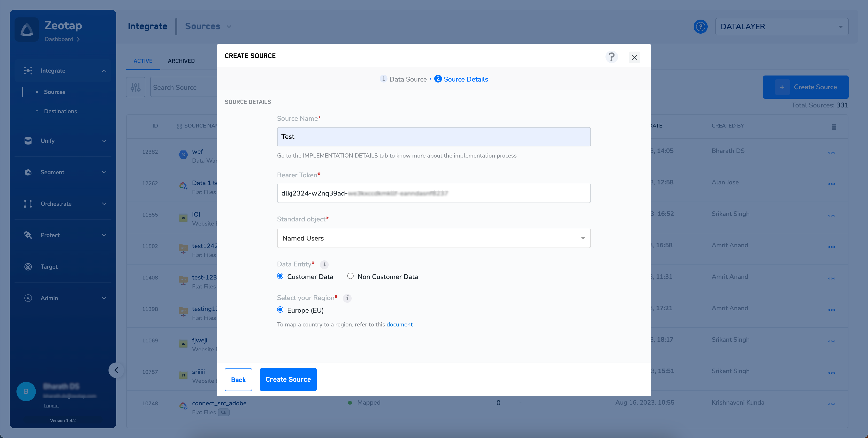
Task: Select the Customer Data radio button
Action: 280,276
